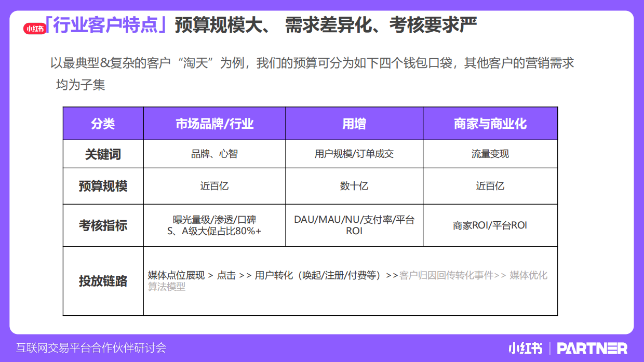Click the '数十亿' budget cell
644x362 pixels.
tap(354, 186)
